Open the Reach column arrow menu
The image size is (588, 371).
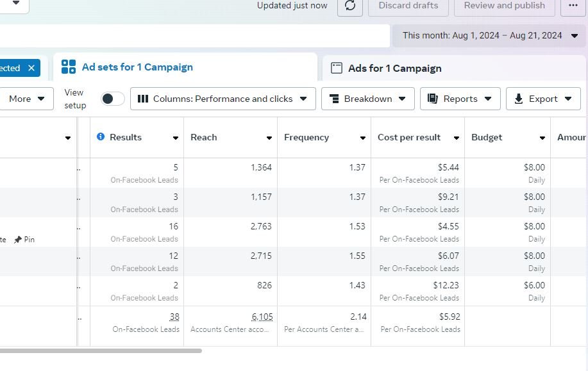(269, 138)
